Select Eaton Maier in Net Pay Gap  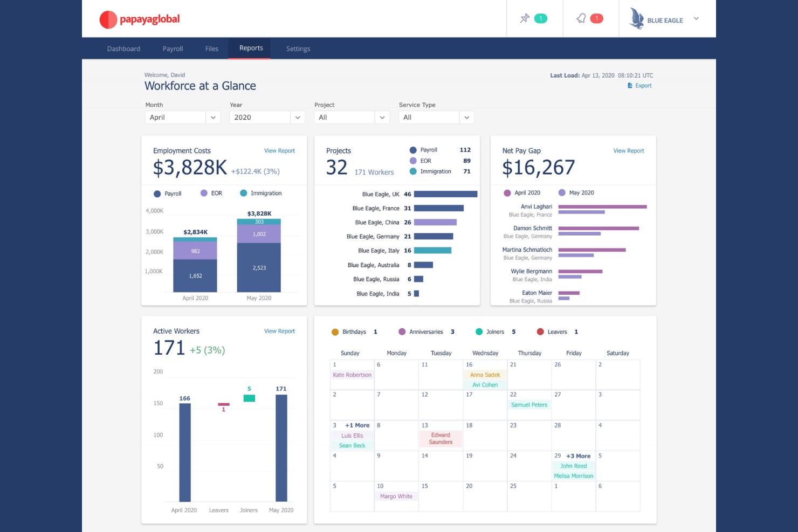click(x=536, y=293)
